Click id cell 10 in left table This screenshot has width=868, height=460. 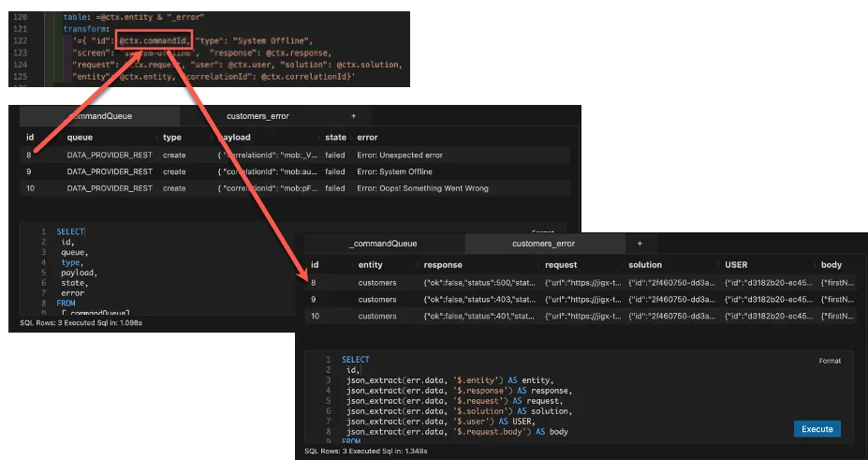coord(31,188)
